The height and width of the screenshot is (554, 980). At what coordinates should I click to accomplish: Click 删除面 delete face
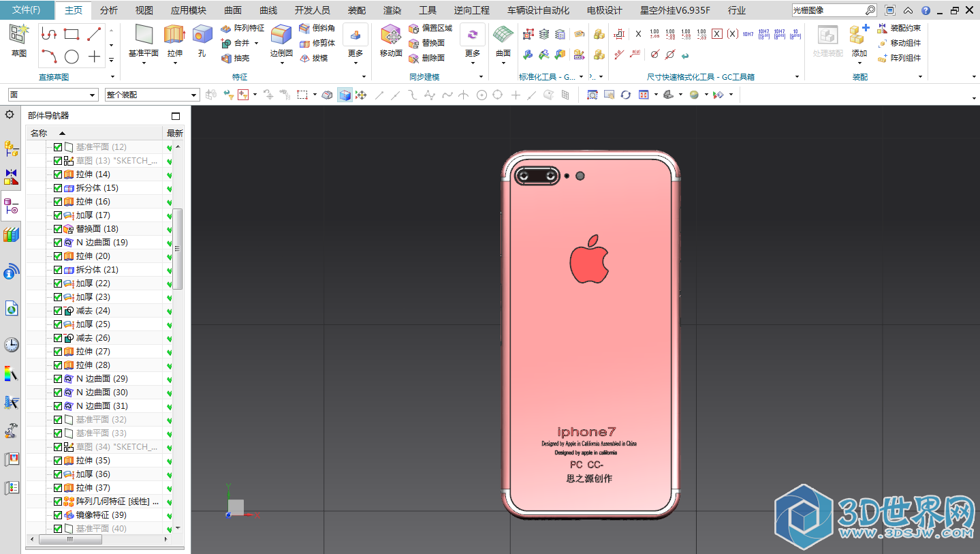tap(427, 59)
